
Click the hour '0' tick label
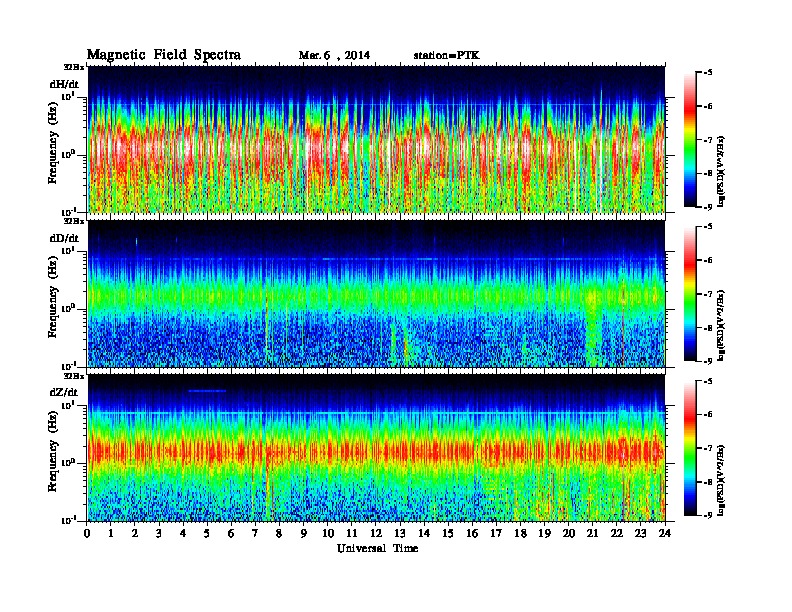click(87, 533)
